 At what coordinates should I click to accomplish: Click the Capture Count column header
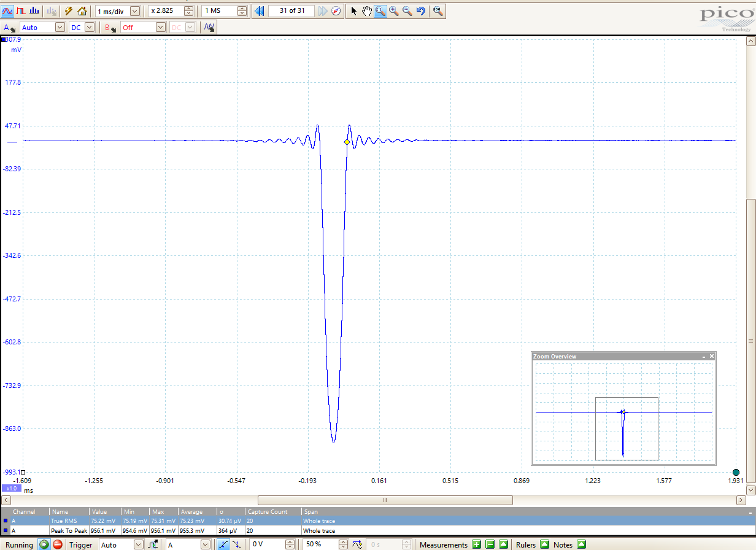click(272, 511)
